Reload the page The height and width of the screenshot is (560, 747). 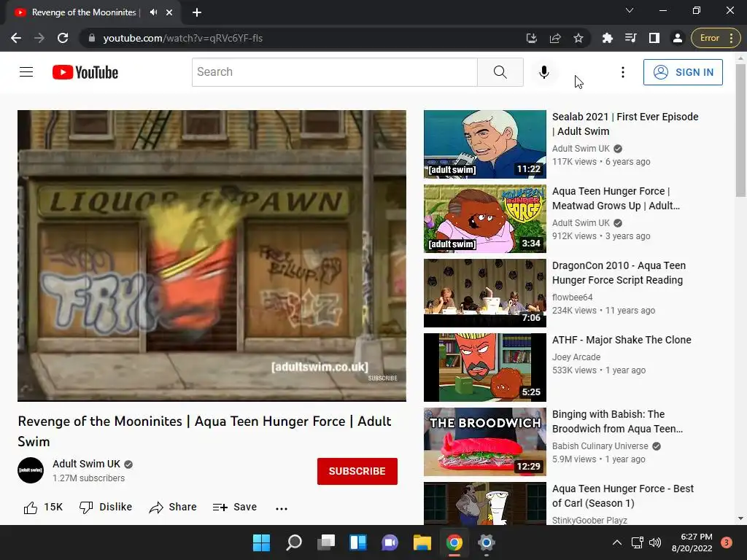63,38
